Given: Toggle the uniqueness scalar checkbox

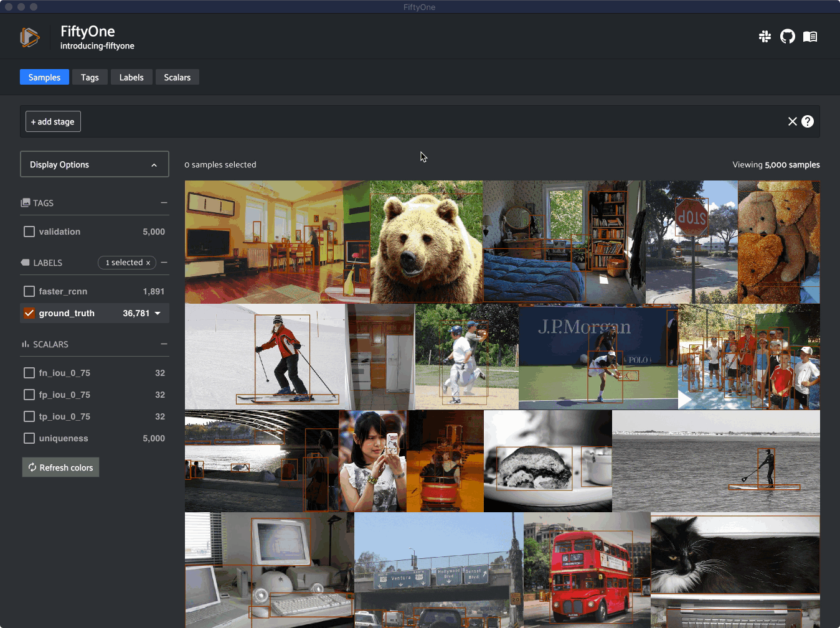Looking at the screenshot, I should pos(29,438).
